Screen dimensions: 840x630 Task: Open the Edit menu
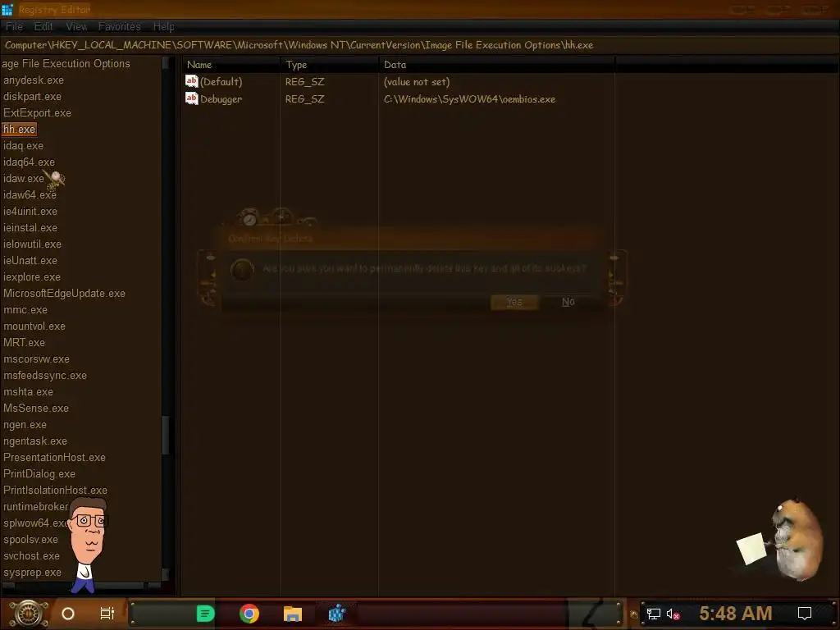(43, 26)
